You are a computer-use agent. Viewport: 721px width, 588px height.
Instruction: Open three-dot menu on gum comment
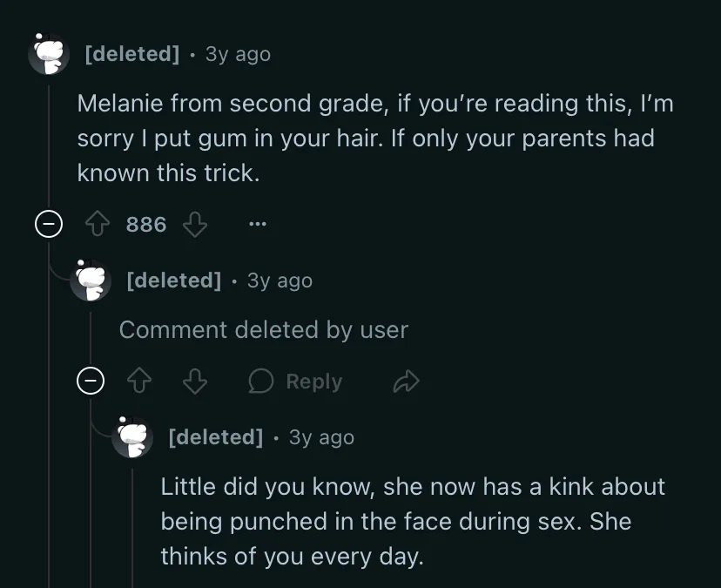257,224
